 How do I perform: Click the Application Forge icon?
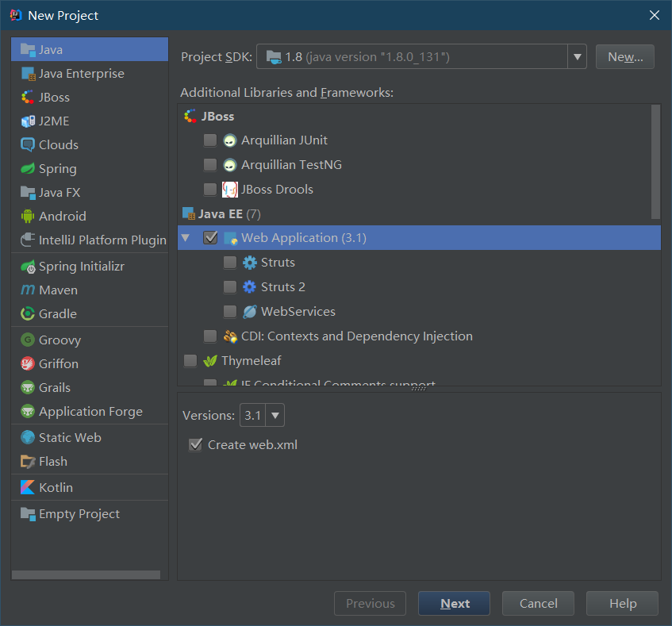(x=28, y=411)
